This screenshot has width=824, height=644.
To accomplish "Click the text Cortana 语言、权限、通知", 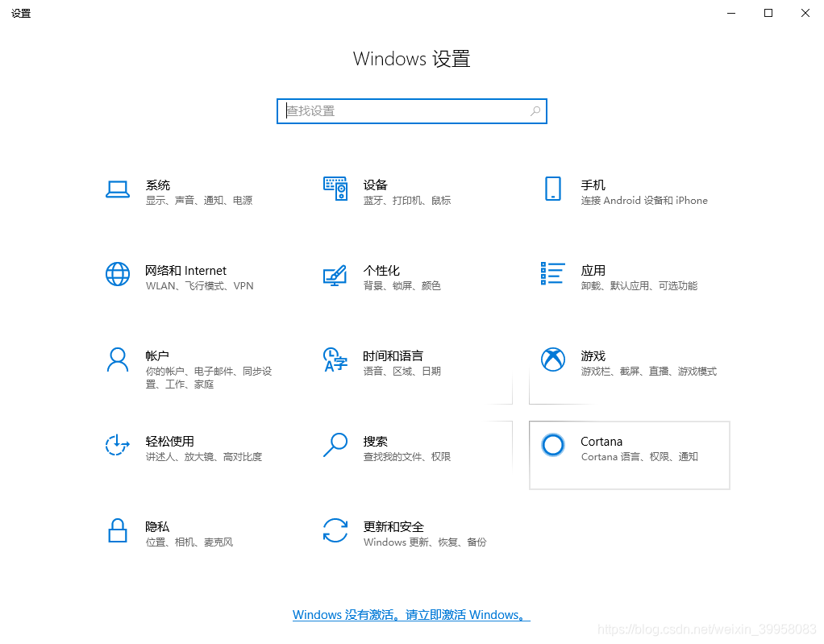I will coord(639,456).
